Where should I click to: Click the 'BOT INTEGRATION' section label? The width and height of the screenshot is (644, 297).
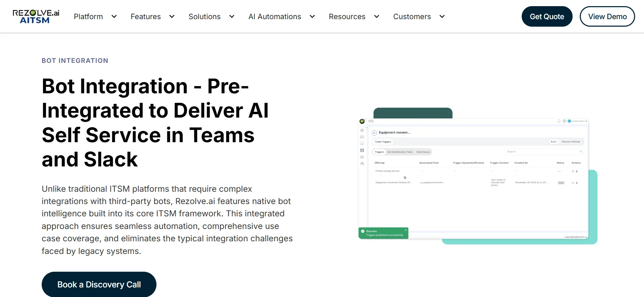pyautogui.click(x=75, y=60)
